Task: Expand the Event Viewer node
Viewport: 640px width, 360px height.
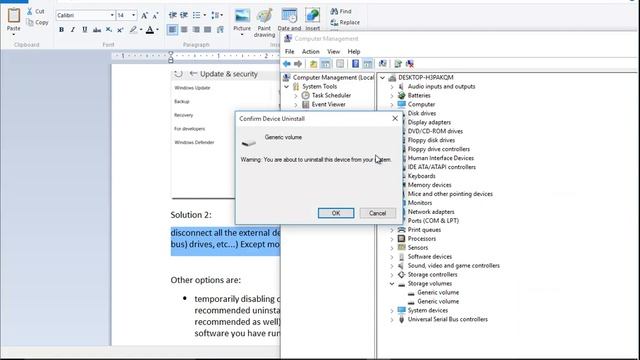Action: 296,104
